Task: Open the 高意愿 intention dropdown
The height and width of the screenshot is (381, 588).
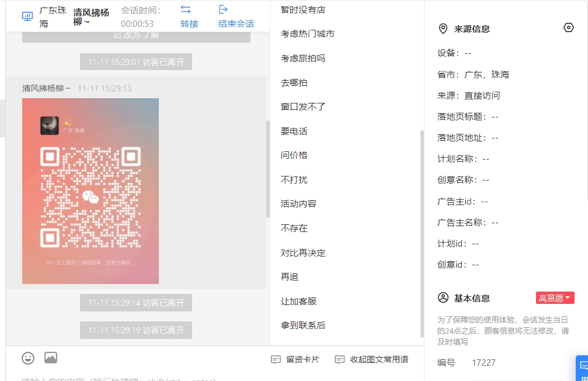Action: (555, 298)
